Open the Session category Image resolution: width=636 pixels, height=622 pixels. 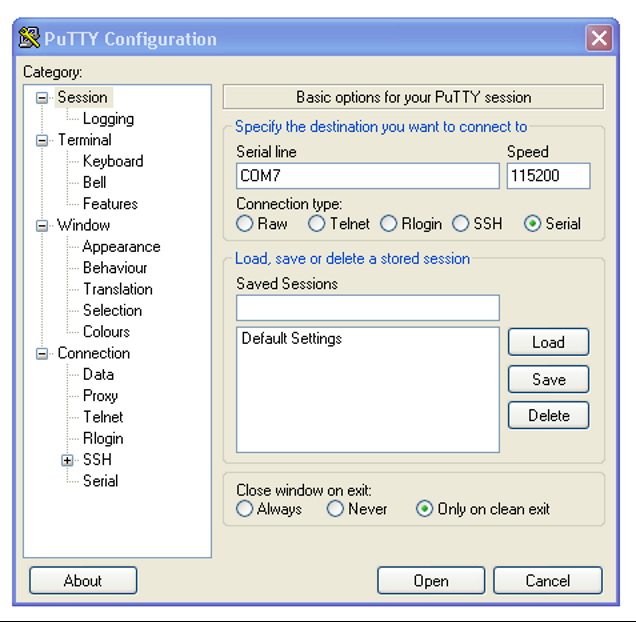click(83, 97)
